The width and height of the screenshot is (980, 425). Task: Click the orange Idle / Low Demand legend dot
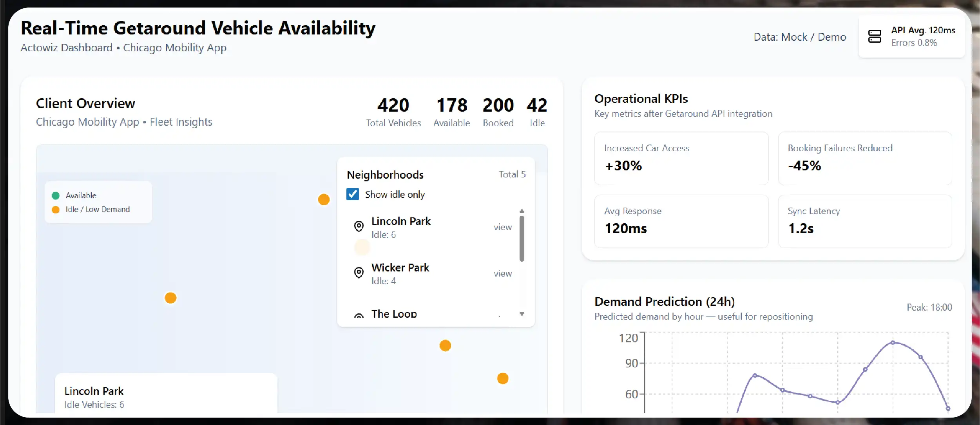coord(56,210)
